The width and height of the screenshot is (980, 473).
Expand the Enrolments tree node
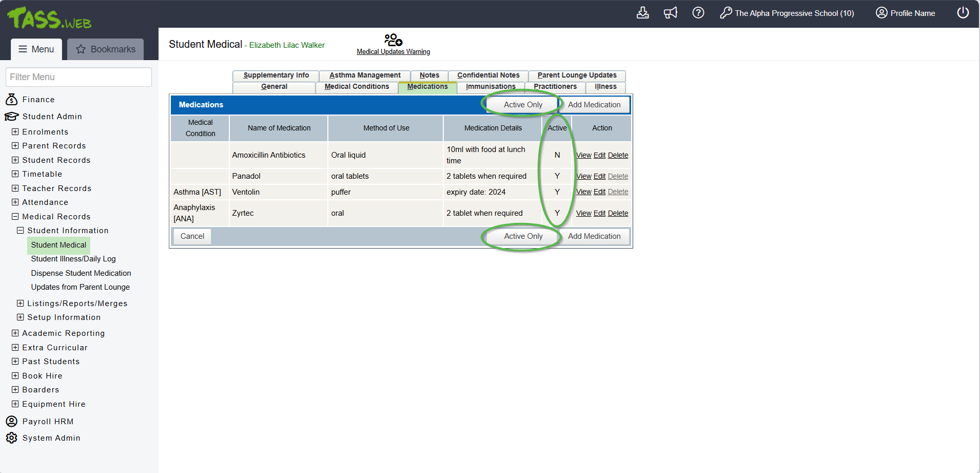[15, 132]
